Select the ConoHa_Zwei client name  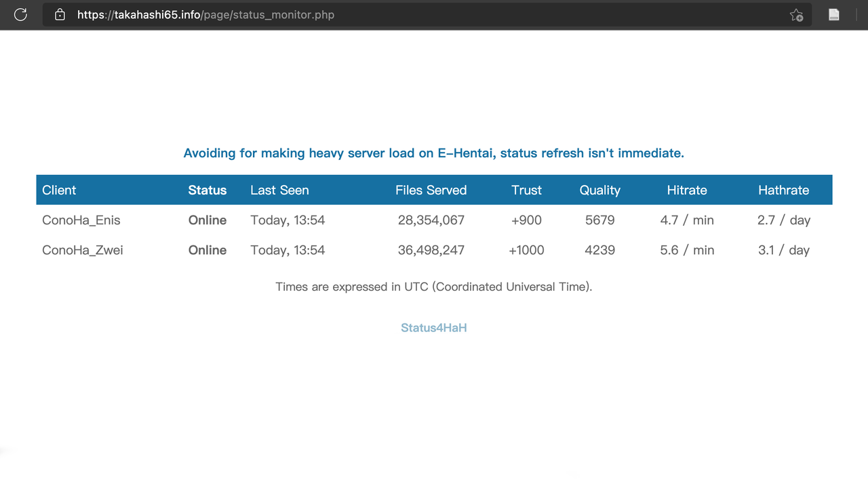(83, 250)
